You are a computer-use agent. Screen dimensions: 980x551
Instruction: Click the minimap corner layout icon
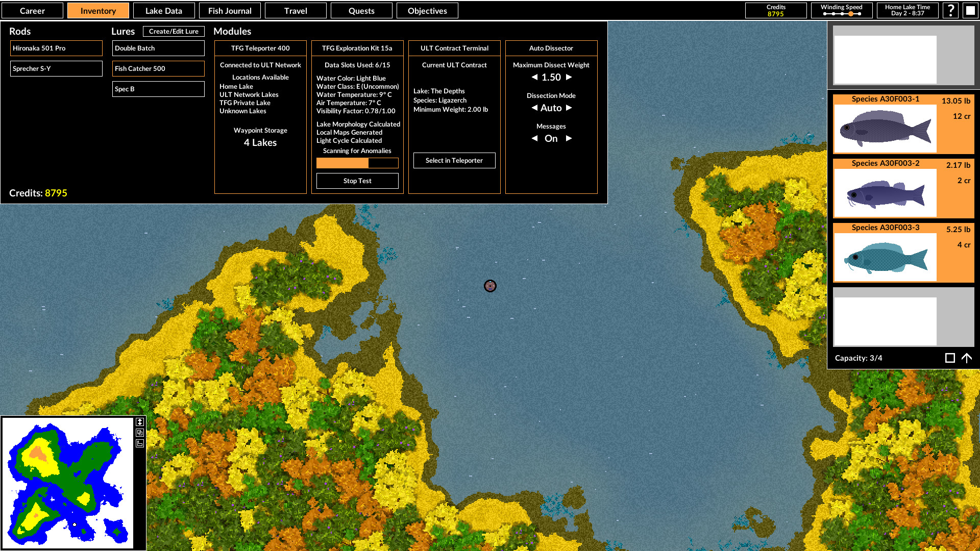(x=140, y=443)
